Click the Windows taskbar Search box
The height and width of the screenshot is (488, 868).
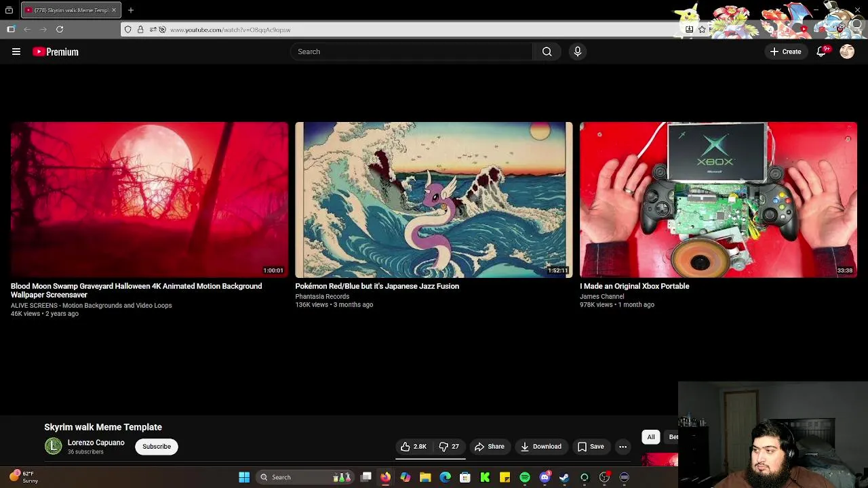tap(304, 477)
